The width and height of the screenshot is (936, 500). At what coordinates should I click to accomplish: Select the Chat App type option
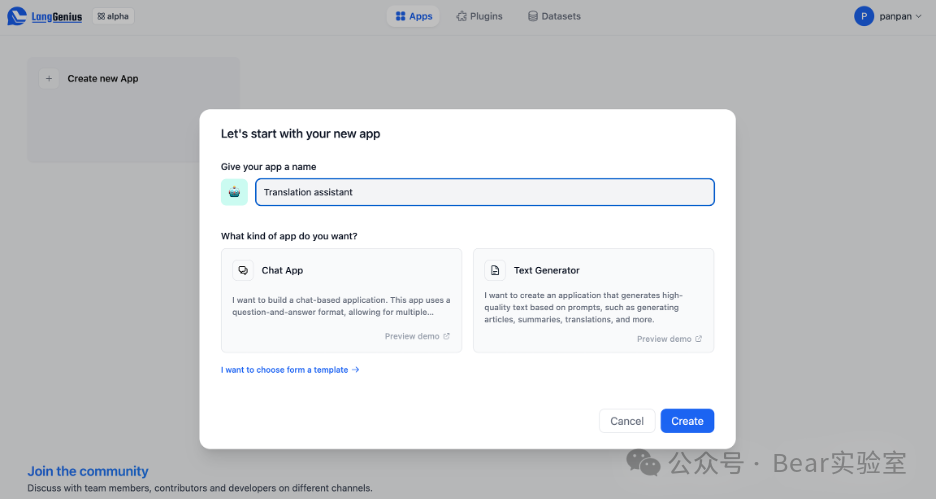341,300
